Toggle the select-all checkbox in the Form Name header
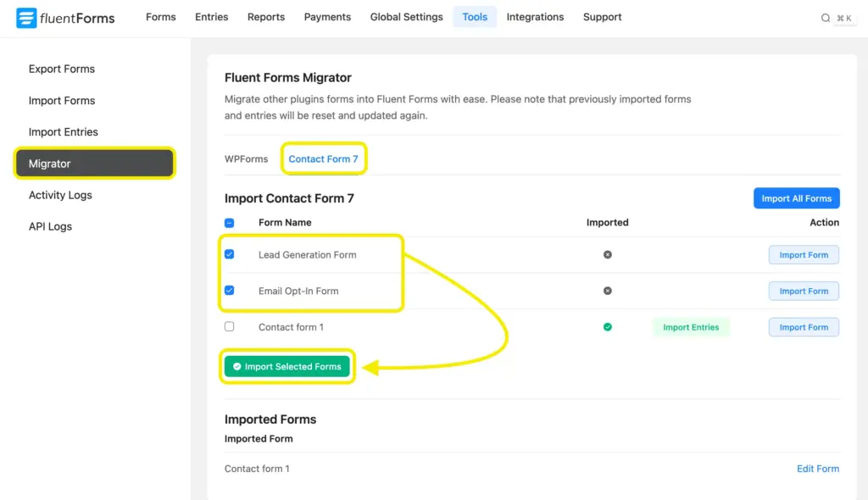Image resolution: width=868 pixels, height=500 pixels. tap(229, 222)
